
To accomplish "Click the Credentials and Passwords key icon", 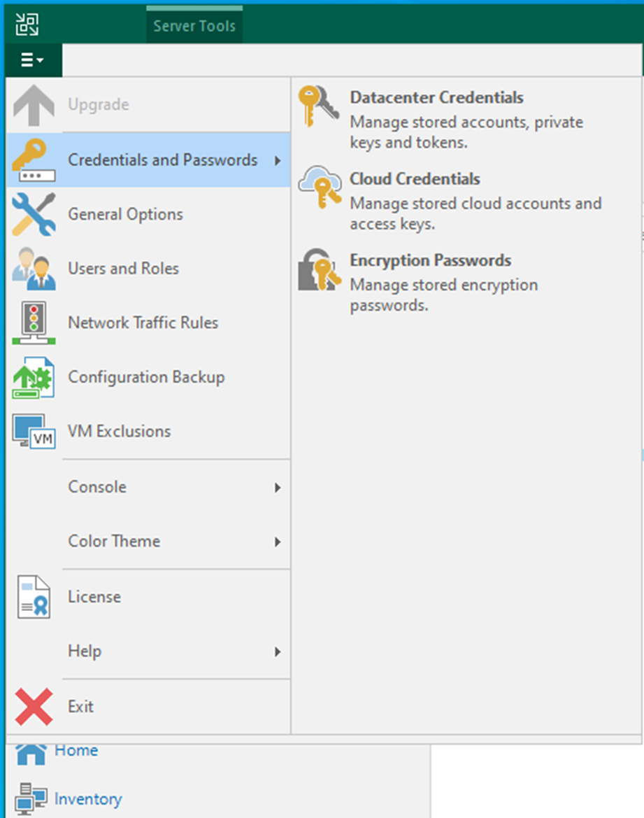I will 34,160.
